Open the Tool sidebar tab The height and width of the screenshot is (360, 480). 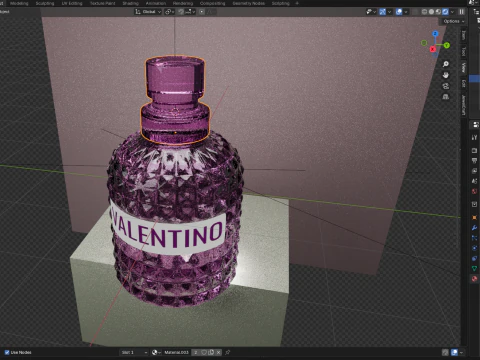pyautogui.click(x=463, y=51)
